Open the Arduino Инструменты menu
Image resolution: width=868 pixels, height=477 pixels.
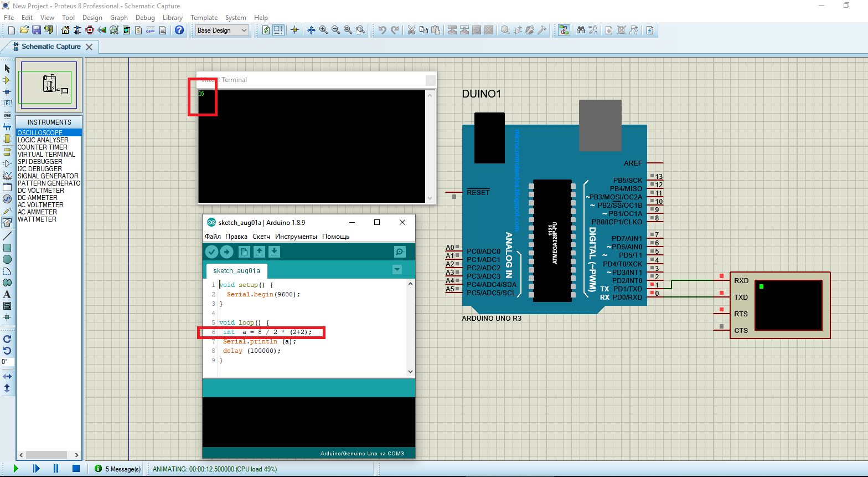pyautogui.click(x=296, y=237)
